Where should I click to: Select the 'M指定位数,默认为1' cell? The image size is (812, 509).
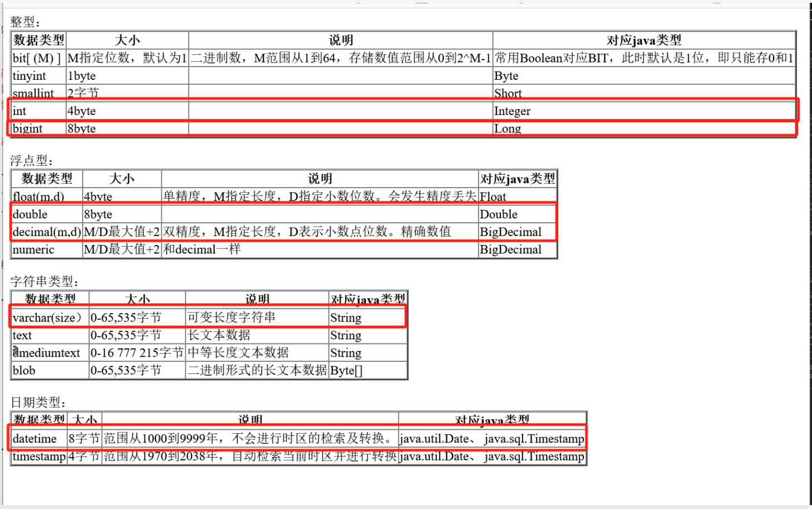click(x=127, y=58)
